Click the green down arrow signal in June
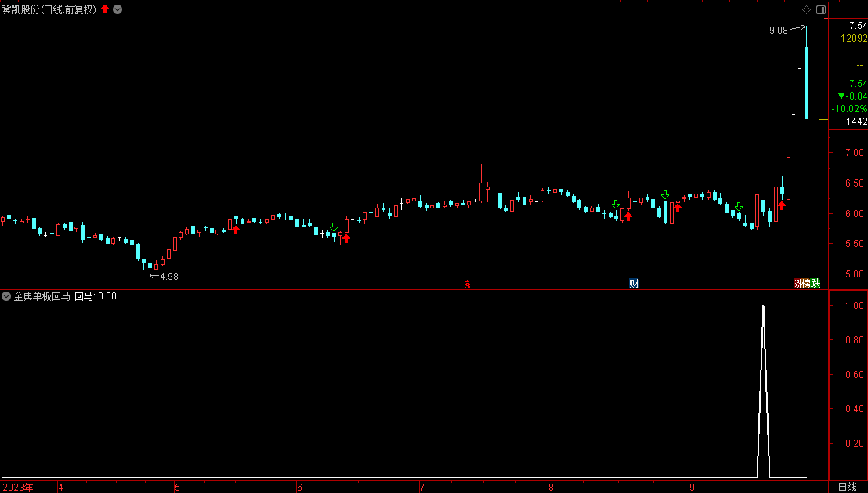This screenshot has width=868, height=493. point(333,227)
